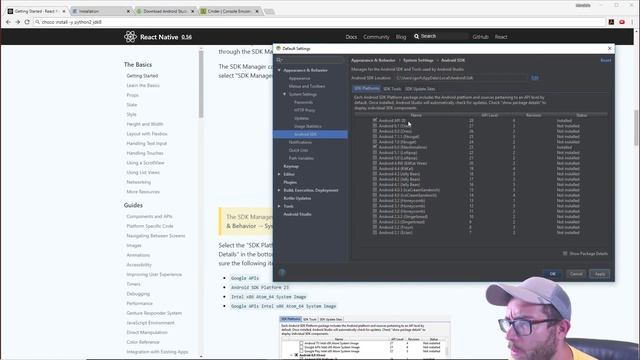Switch to Installation browser tab
640x360 pixels.
click(x=100, y=11)
